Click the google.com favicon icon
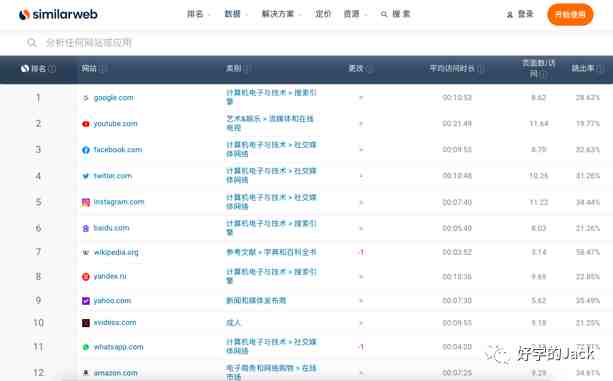613x381 pixels. click(86, 98)
